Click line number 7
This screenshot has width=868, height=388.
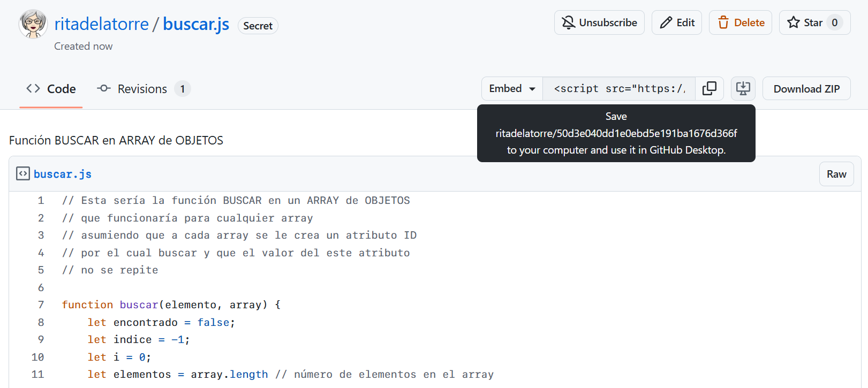[41, 305]
